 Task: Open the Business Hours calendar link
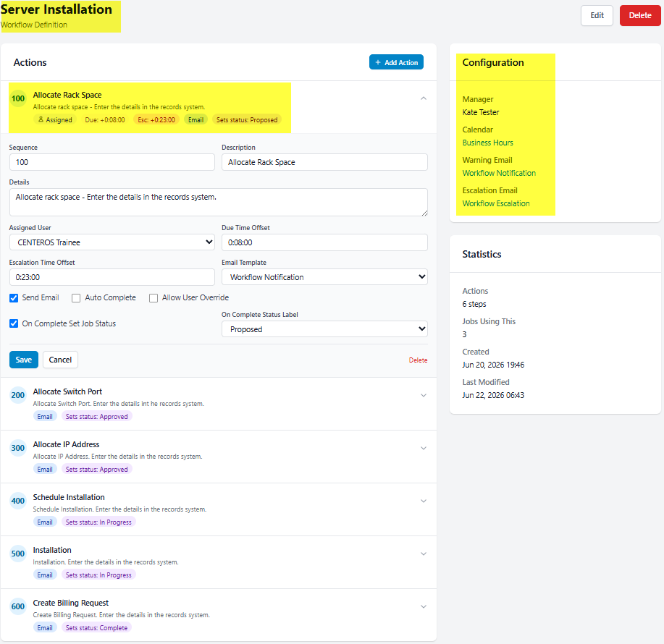click(x=487, y=143)
